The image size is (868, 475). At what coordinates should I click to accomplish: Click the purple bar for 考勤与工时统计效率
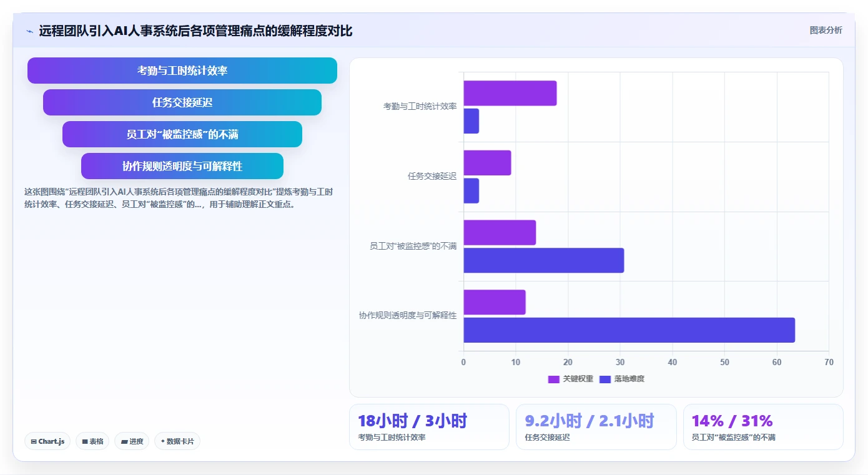pos(510,93)
